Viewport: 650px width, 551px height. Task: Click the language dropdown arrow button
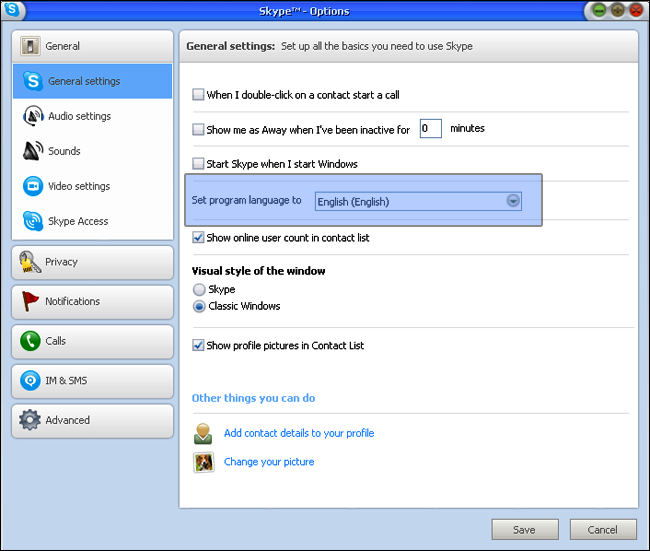[x=513, y=201]
